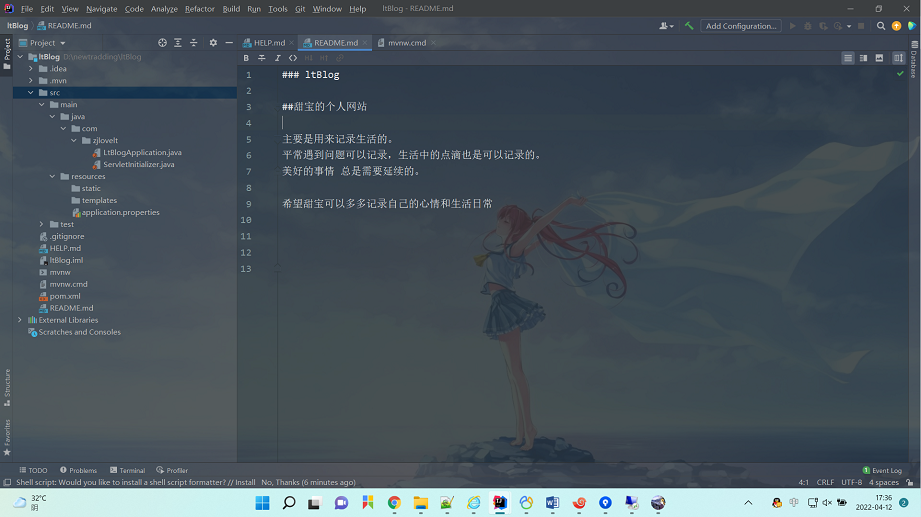The image size is (921, 517).
Task: Open Project panel settings gear
Action: [x=213, y=43]
